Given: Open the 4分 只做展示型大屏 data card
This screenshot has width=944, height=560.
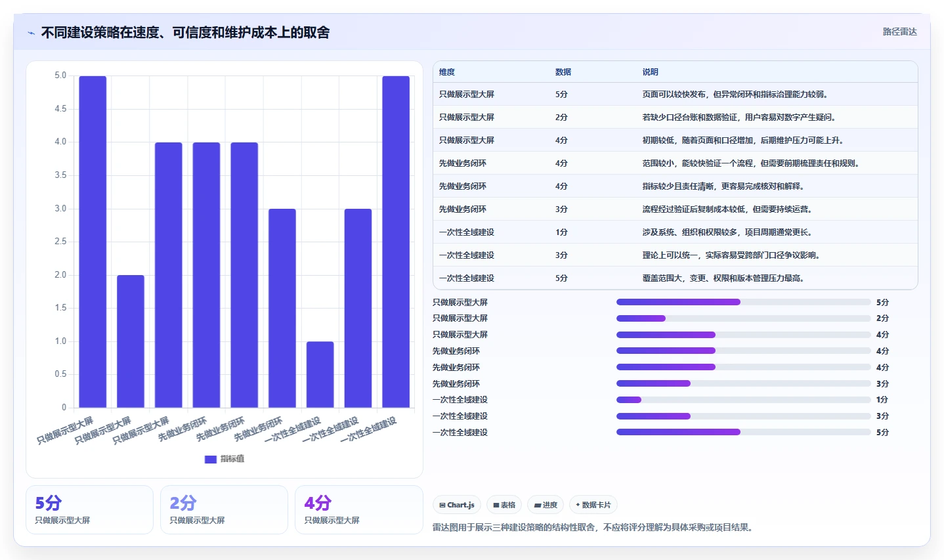Looking at the screenshot, I should coord(358,510).
